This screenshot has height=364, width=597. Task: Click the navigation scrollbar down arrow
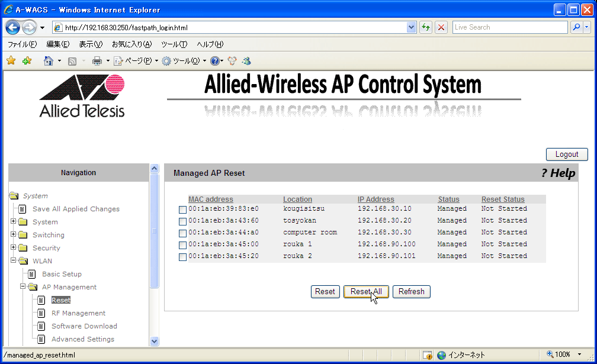[x=154, y=341]
